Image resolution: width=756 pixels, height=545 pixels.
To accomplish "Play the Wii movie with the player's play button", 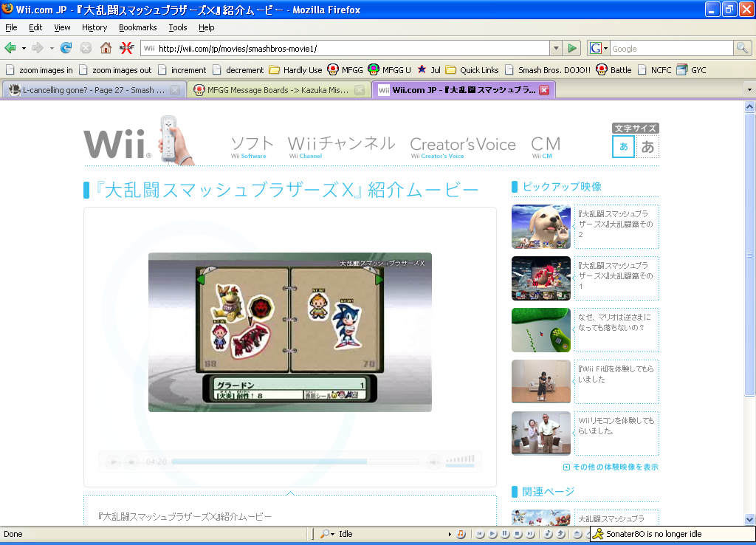I will (113, 462).
